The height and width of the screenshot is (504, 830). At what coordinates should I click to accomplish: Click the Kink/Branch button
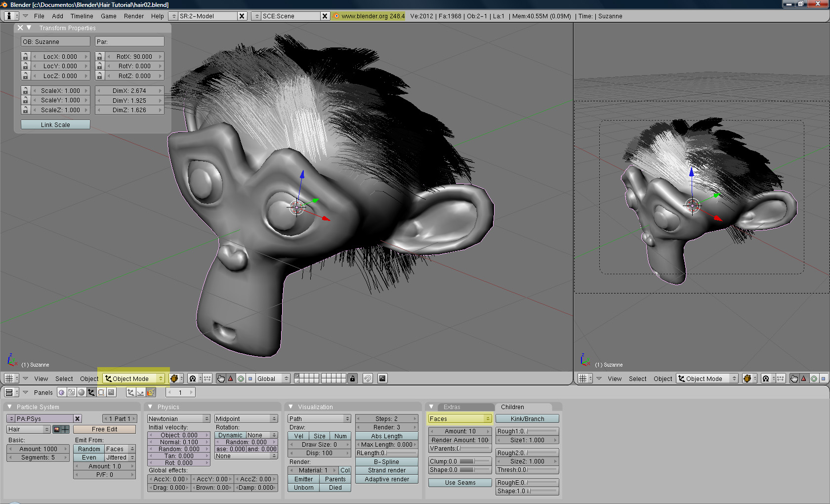coord(527,419)
